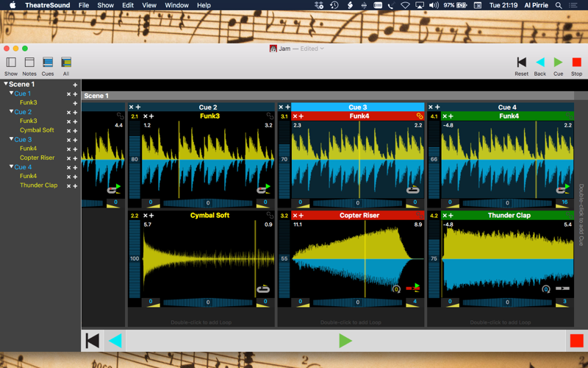Click X icon on Cymbal Soft header

coord(145,216)
